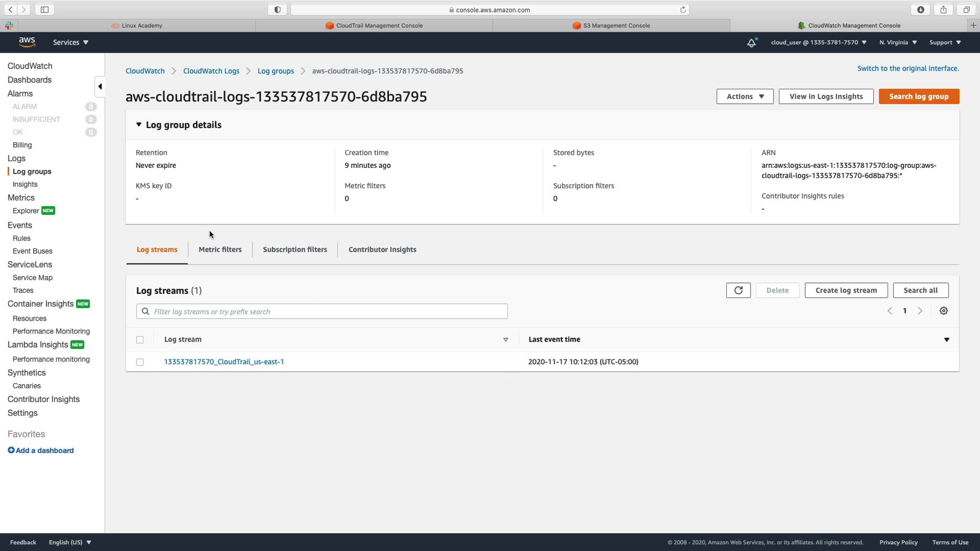Viewport: 980px width, 551px height.
Task: Click the Search log group button
Action: click(x=919, y=97)
